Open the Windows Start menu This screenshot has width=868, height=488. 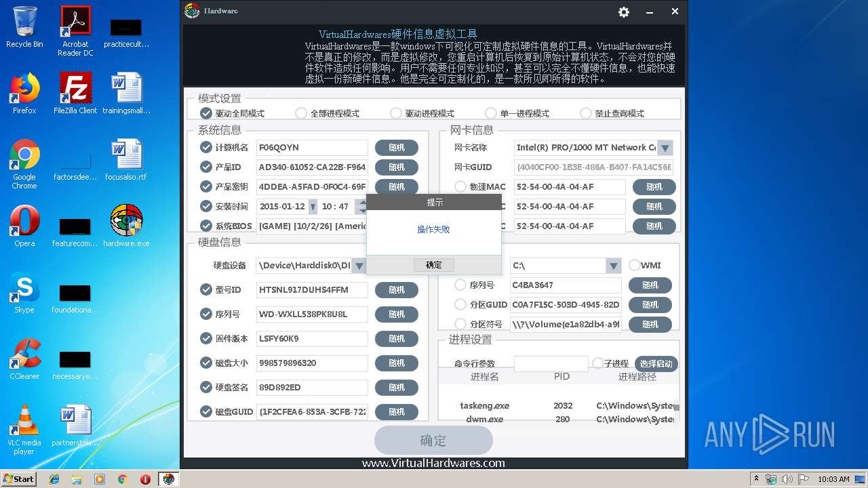pyautogui.click(x=18, y=479)
